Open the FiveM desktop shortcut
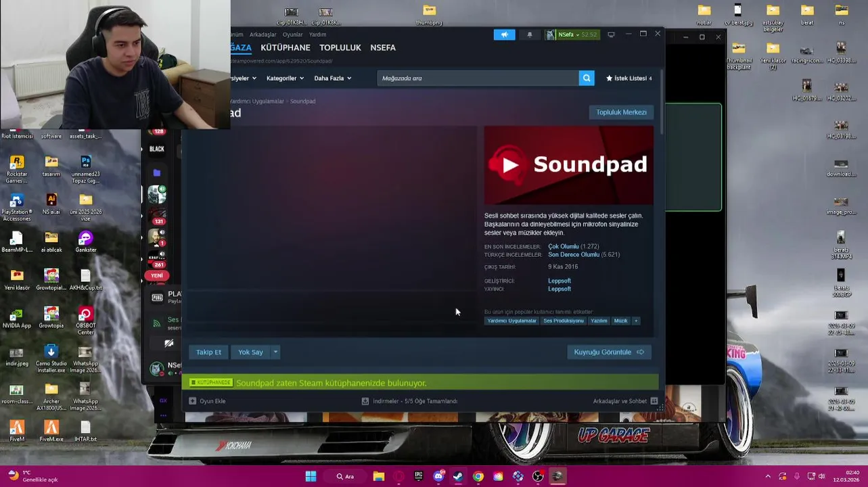868x487 pixels. [x=17, y=431]
